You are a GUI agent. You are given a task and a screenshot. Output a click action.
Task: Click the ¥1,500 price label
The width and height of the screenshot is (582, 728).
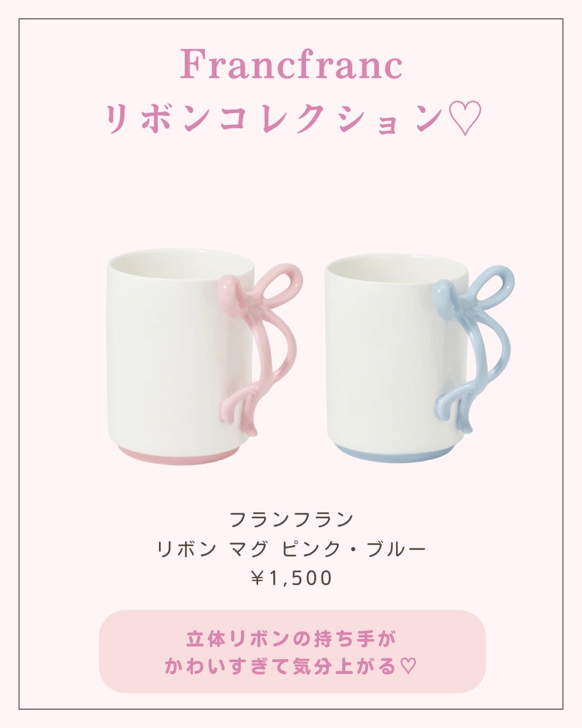coord(291,578)
